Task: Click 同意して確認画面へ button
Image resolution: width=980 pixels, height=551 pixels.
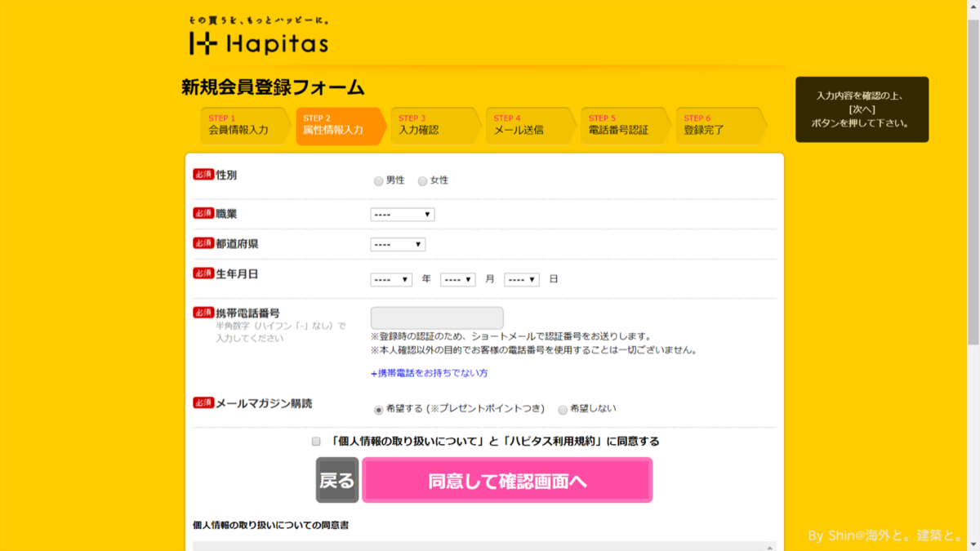Action: click(x=507, y=480)
